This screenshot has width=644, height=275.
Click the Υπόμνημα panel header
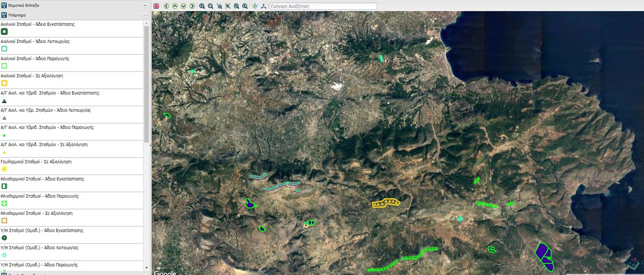point(75,16)
